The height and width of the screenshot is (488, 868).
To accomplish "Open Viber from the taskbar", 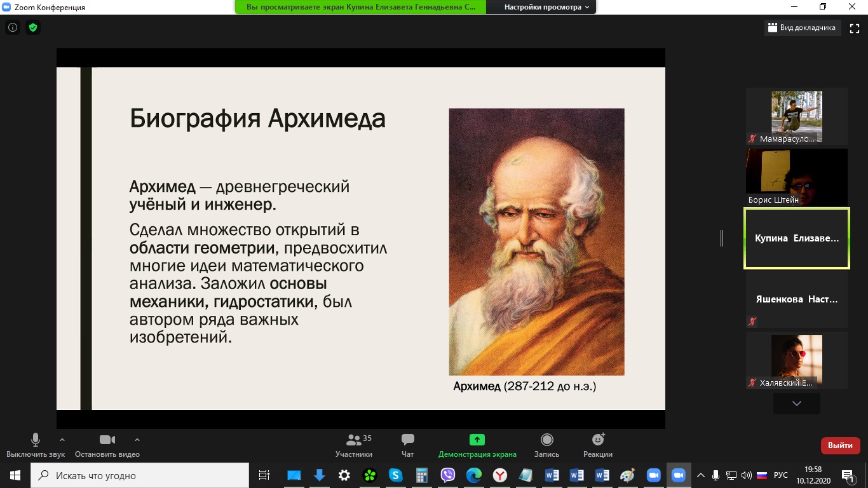I will pos(448,475).
